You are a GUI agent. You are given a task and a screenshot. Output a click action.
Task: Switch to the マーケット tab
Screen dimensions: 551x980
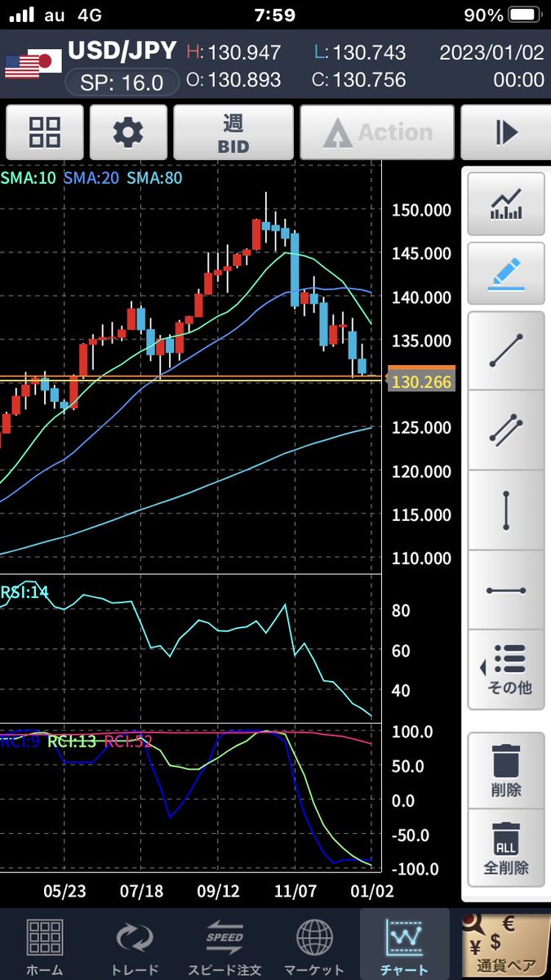click(x=314, y=945)
